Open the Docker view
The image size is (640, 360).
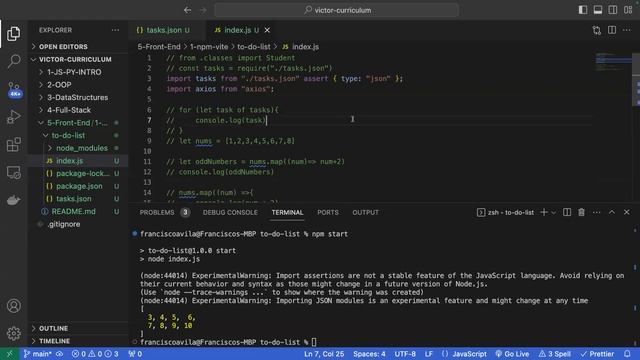coord(13,200)
